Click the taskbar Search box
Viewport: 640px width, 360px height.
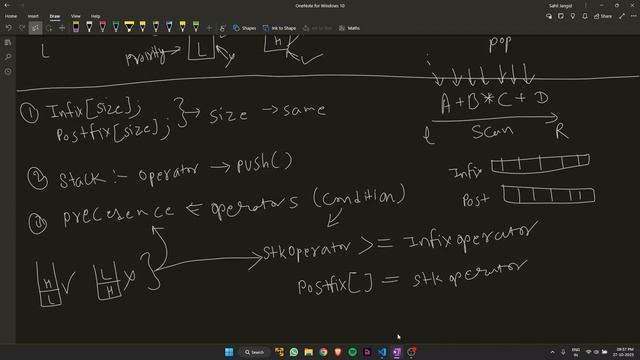(x=255, y=352)
